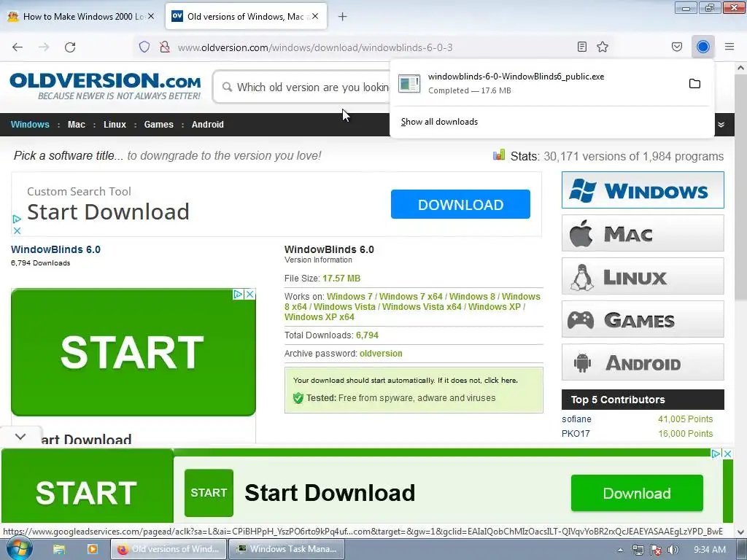Close the 'How to Make Windows 2000' tab

[x=150, y=16]
